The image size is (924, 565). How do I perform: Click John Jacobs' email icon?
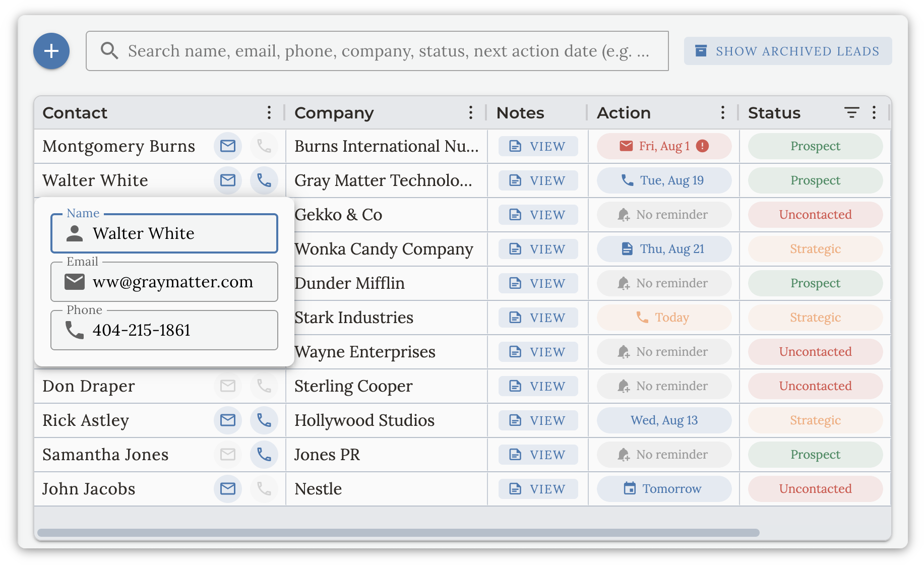click(228, 489)
